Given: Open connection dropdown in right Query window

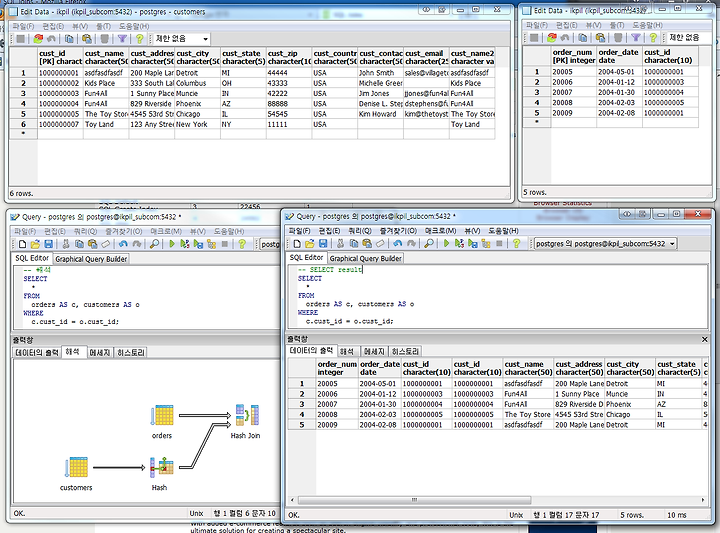Looking at the screenshot, I should [x=672, y=244].
